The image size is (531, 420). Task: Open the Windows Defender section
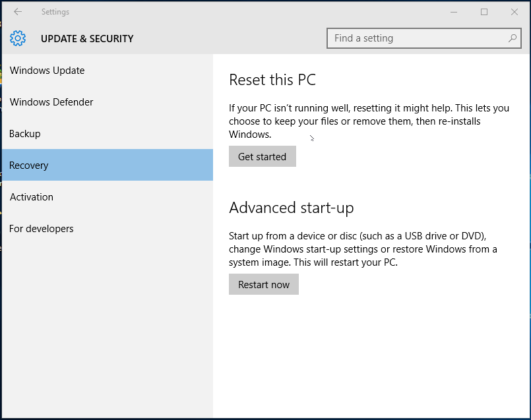click(x=108, y=102)
